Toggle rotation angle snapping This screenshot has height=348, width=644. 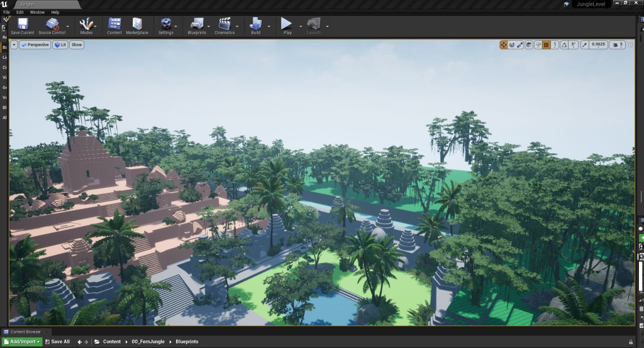point(564,45)
